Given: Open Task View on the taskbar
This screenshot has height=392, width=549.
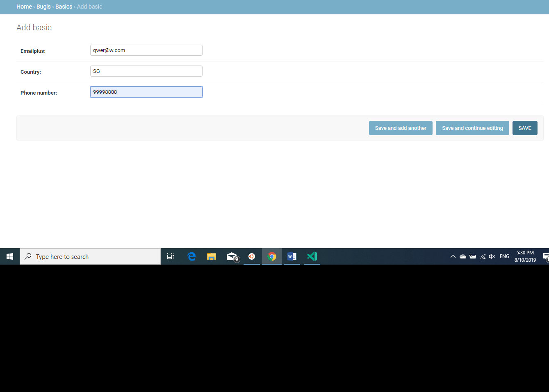Looking at the screenshot, I should click(171, 256).
